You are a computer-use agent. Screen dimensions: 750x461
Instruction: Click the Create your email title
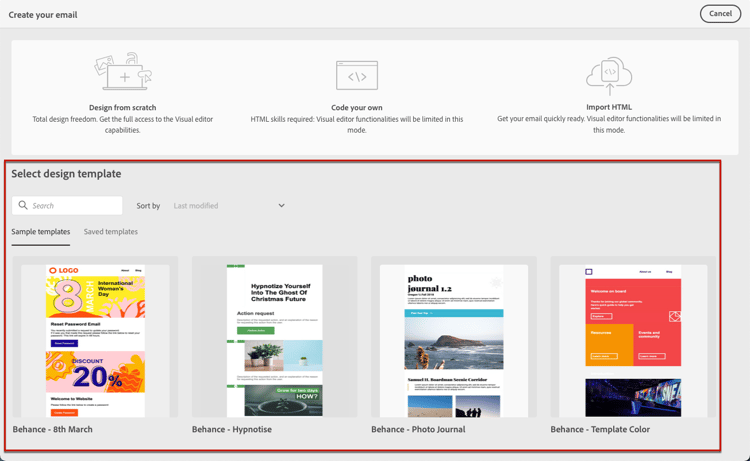pos(43,15)
